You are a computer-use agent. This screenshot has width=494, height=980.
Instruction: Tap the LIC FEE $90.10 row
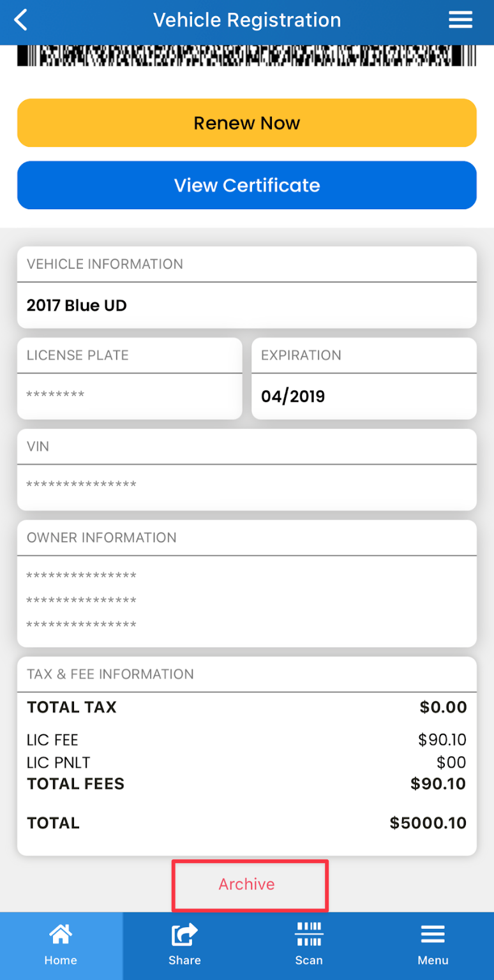click(x=247, y=740)
